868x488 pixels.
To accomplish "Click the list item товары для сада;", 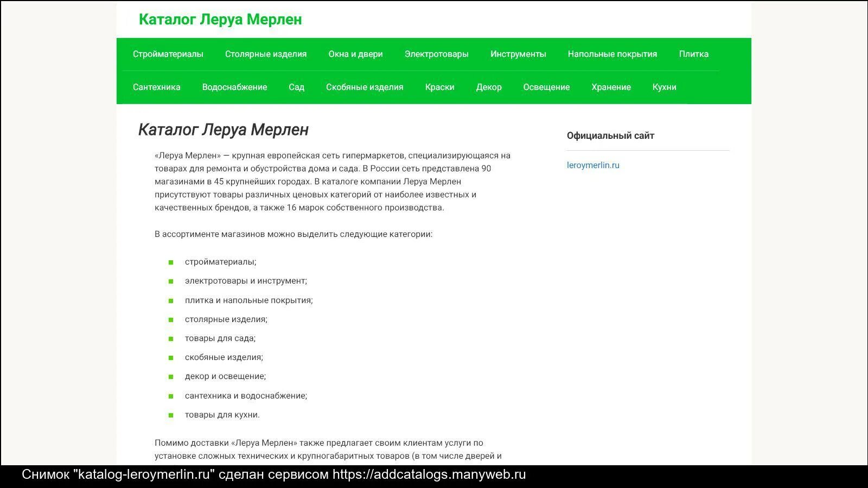I will pyautogui.click(x=220, y=338).
